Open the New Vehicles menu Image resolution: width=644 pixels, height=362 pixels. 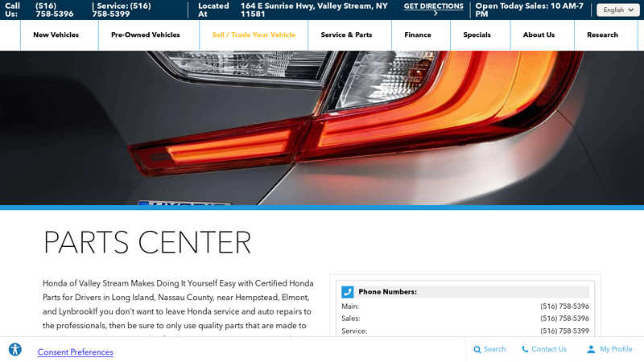click(x=56, y=35)
